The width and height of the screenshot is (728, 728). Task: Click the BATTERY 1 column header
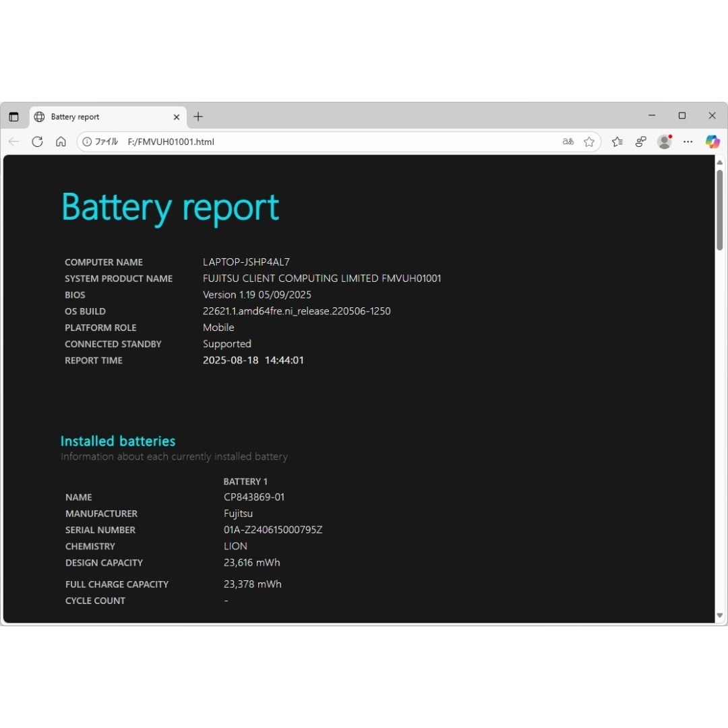(245, 481)
